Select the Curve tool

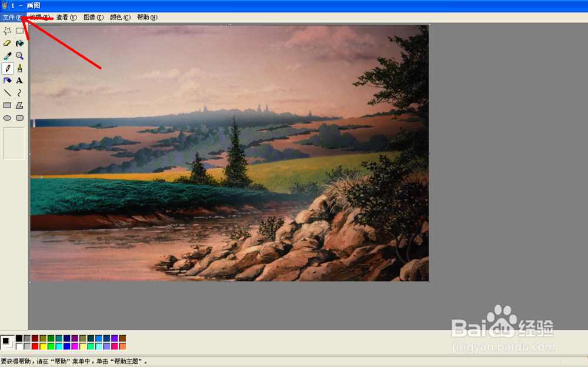coord(19,93)
